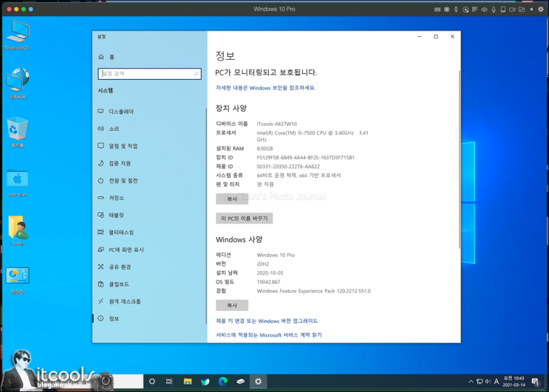Click the Parallels microphone icon

(x=494, y=10)
